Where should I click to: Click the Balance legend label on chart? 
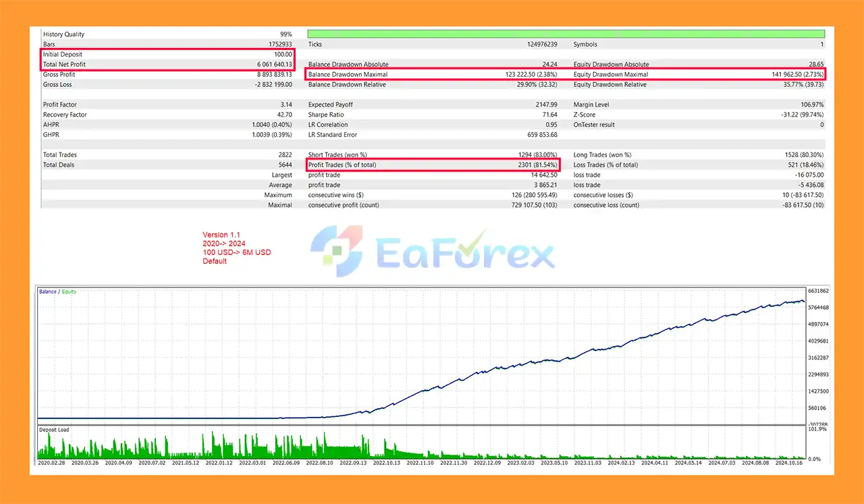[x=47, y=291]
